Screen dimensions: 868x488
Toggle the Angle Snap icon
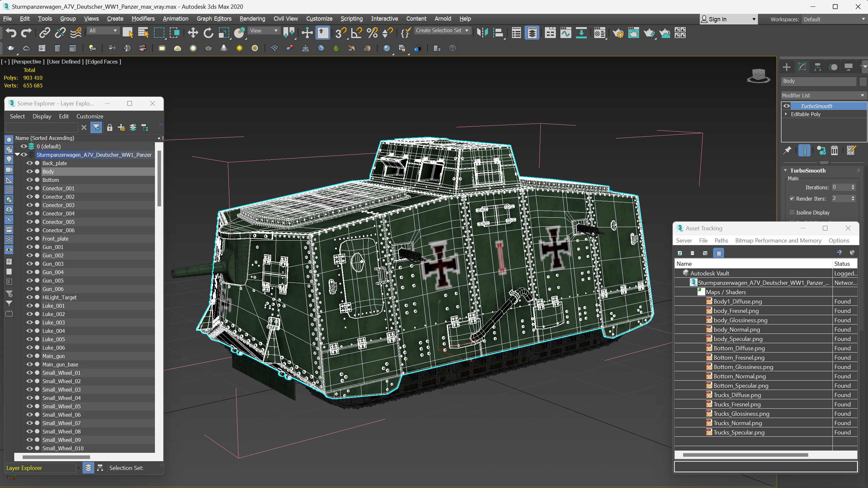click(x=356, y=33)
